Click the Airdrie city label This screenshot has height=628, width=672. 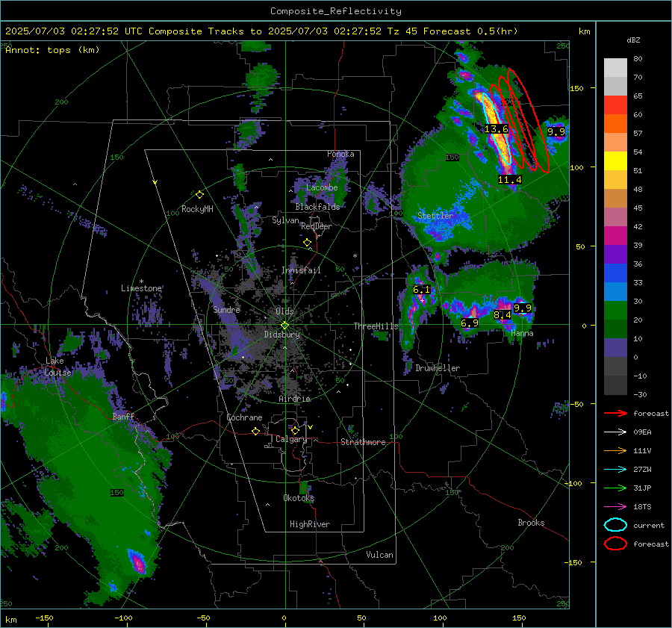[x=294, y=399]
